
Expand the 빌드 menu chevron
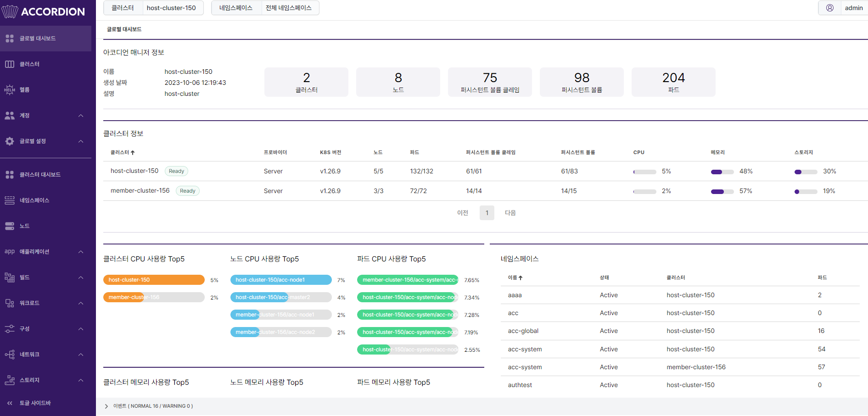tap(81, 277)
